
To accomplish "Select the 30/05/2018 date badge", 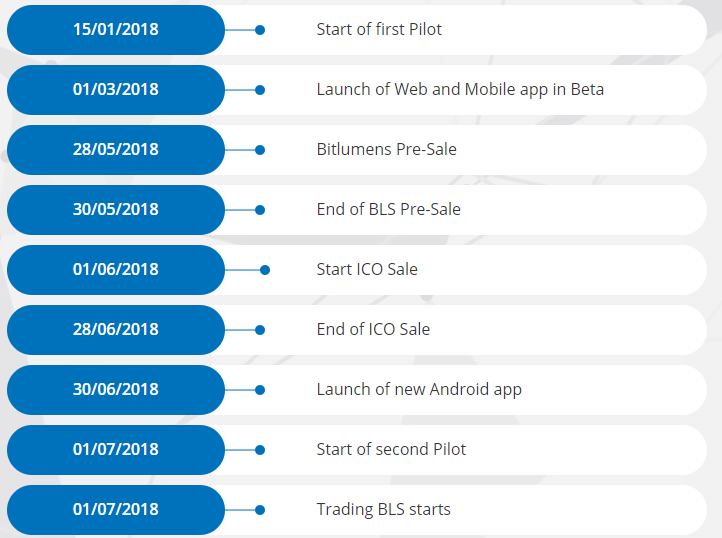I will click(x=116, y=210).
